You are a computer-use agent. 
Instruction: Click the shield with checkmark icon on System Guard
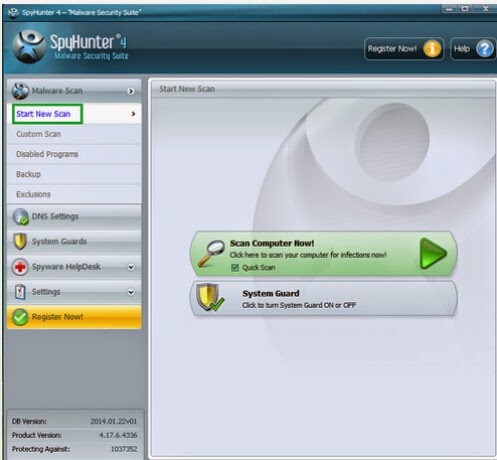coord(210,297)
